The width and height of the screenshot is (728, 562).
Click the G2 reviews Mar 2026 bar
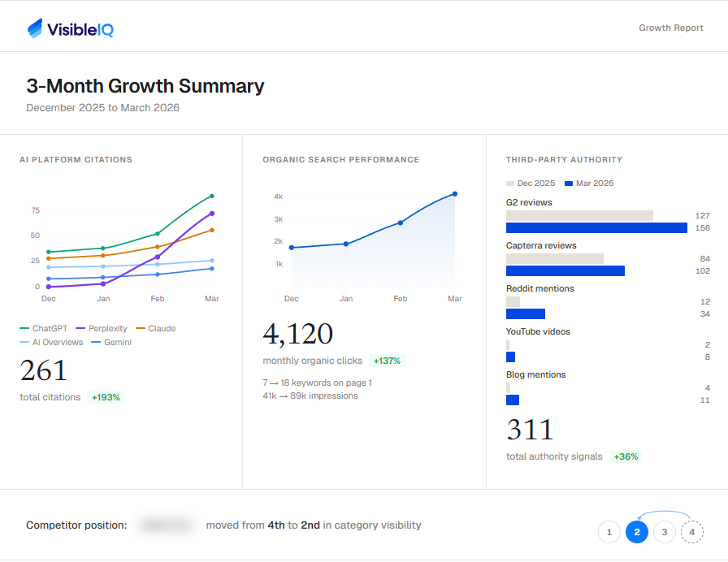click(x=596, y=228)
